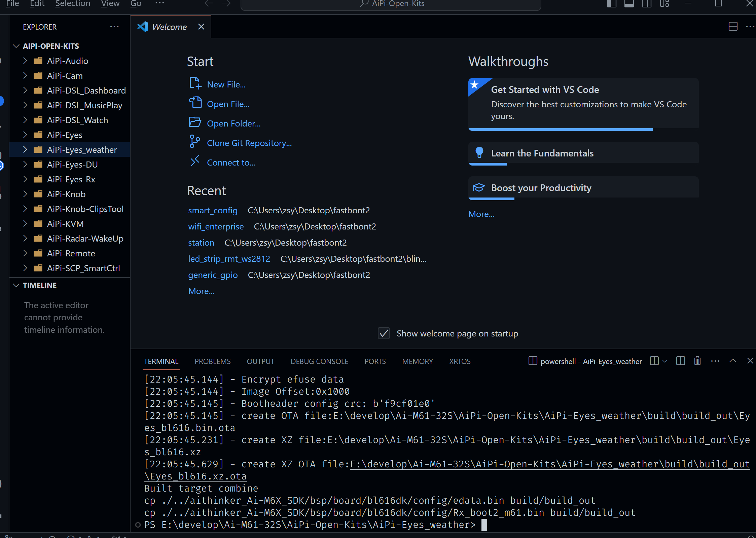Viewport: 756px width, 538px height.
Task: Click More under Walkthroughs
Action: 481,214
